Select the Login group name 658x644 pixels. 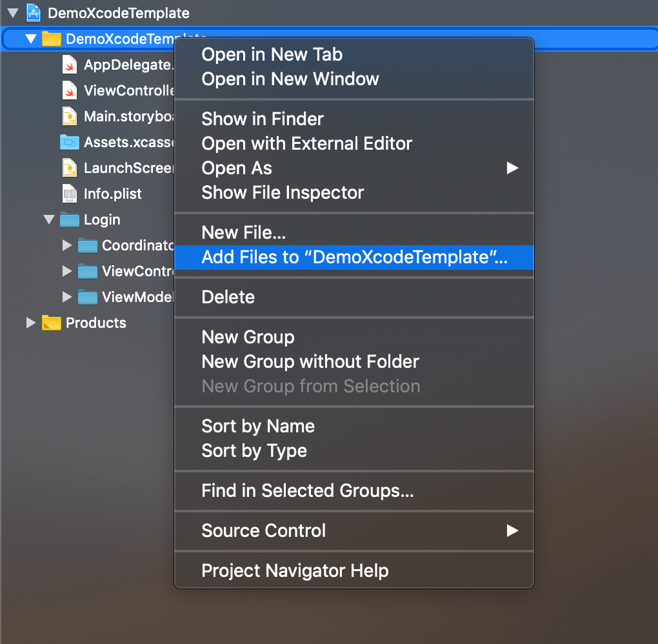(x=102, y=219)
